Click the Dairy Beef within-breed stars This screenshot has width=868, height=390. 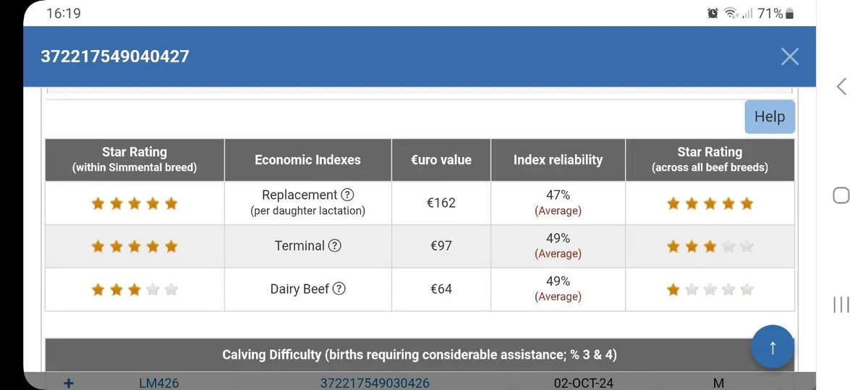pyautogui.click(x=135, y=289)
